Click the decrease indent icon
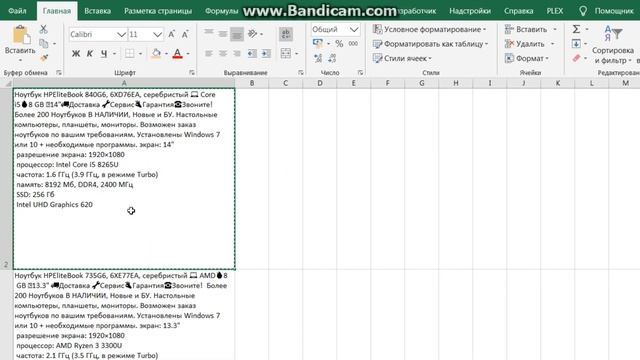 click(252, 53)
